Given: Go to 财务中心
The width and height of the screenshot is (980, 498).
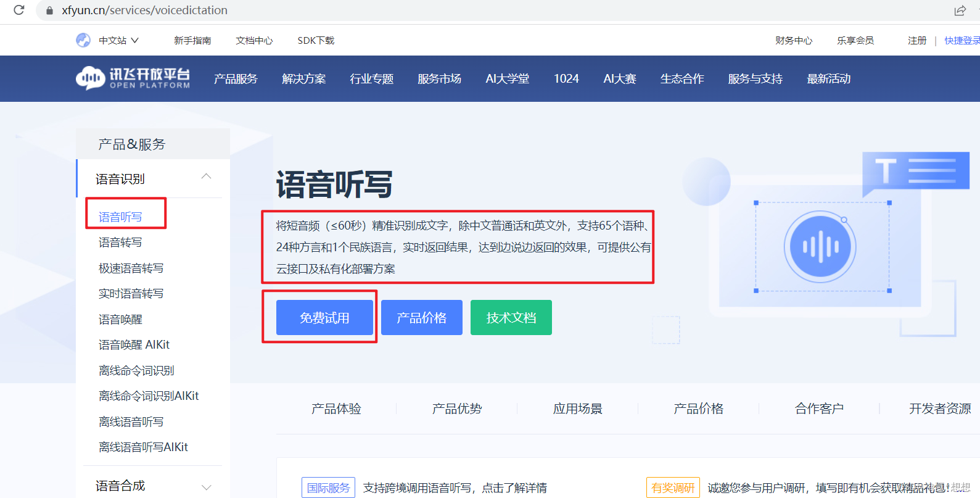Looking at the screenshot, I should (x=794, y=40).
